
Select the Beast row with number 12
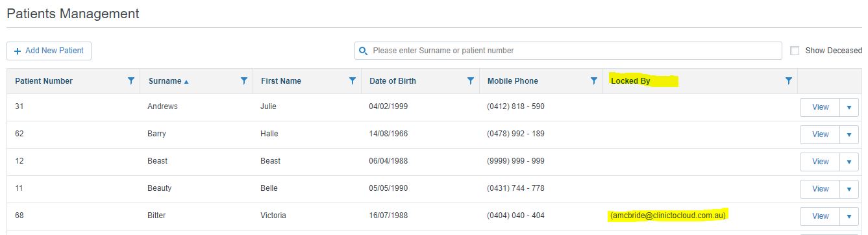tap(434, 161)
